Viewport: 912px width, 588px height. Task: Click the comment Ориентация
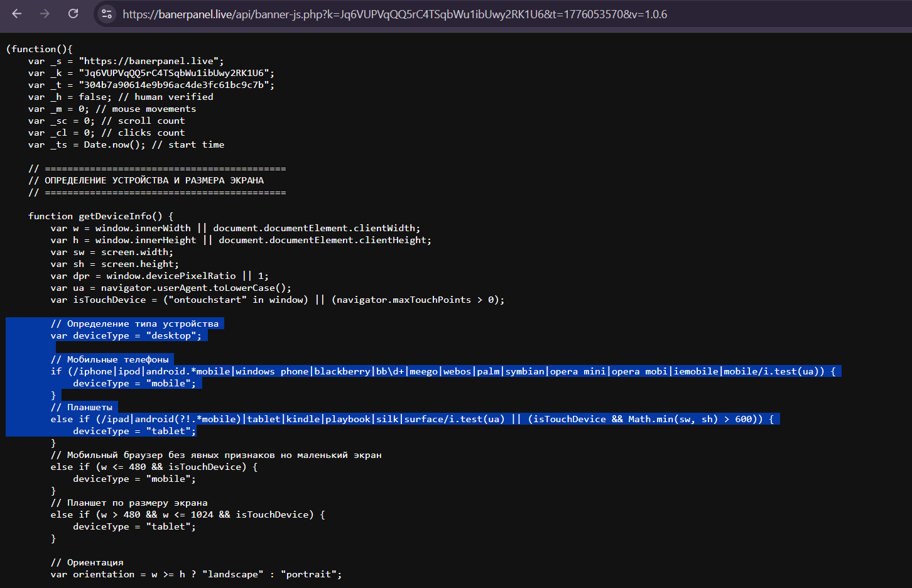point(87,562)
